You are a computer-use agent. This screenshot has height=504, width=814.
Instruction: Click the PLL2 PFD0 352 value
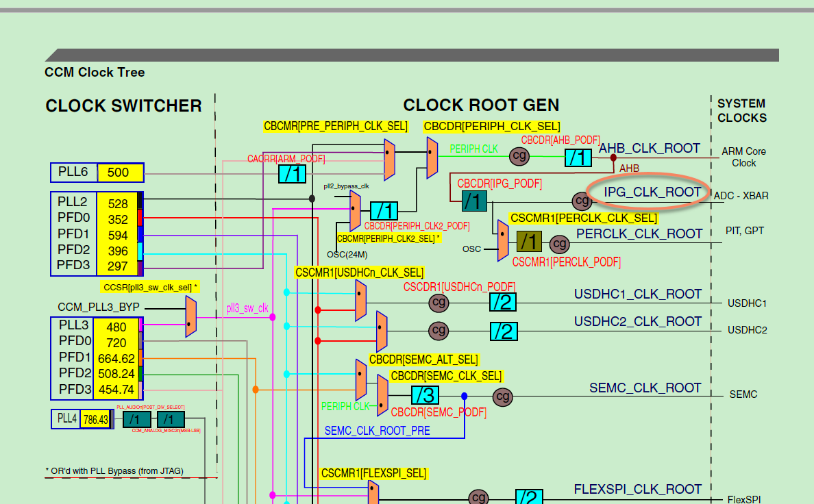click(118, 219)
